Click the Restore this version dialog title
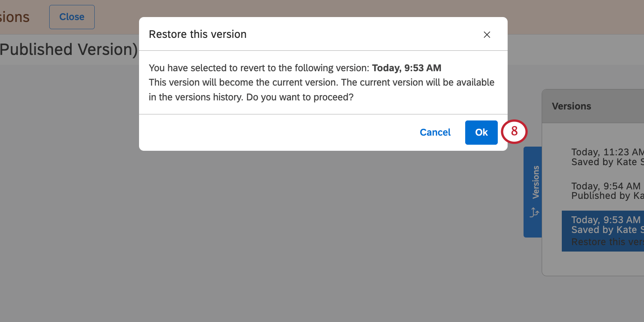The image size is (644, 322). [x=198, y=34]
